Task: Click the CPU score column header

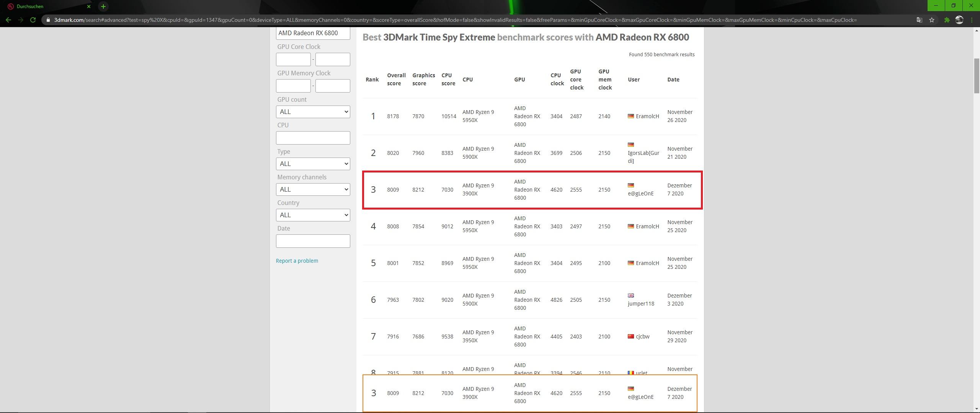Action: [448, 80]
